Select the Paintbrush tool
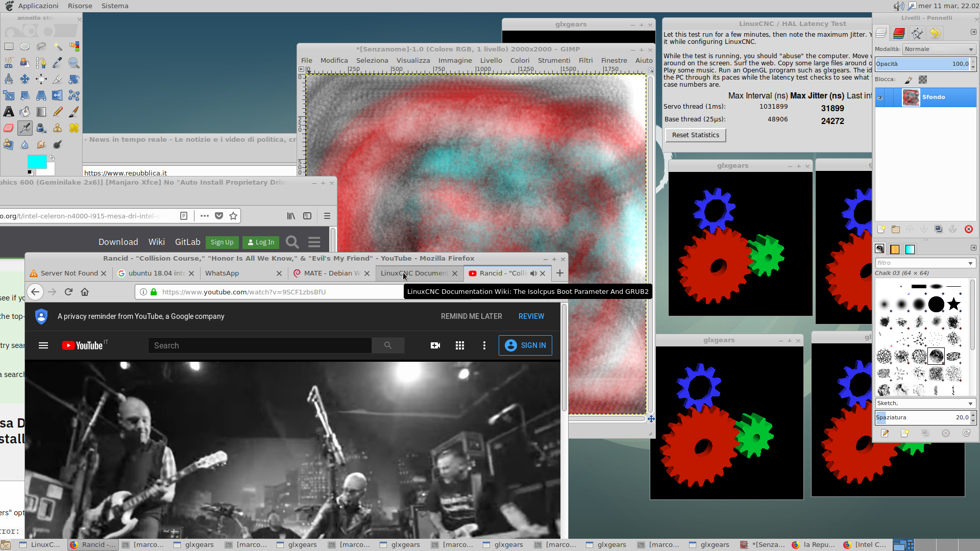 click(74, 112)
